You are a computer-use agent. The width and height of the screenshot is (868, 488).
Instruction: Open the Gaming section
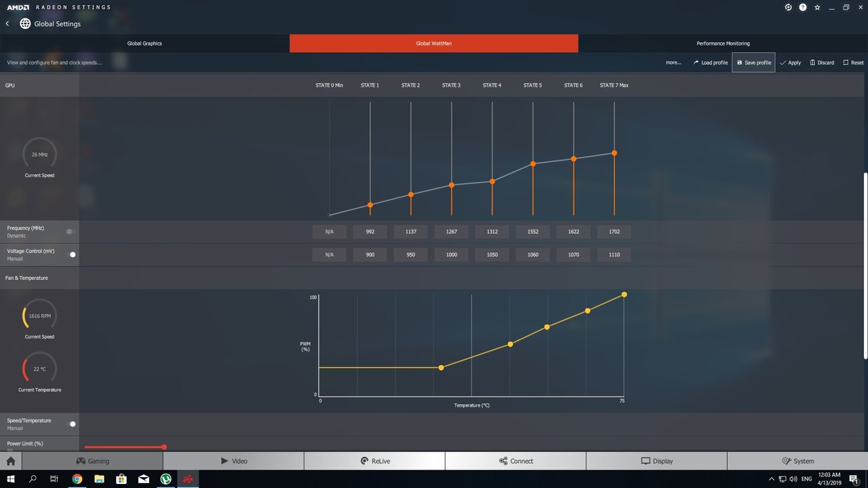click(92, 461)
